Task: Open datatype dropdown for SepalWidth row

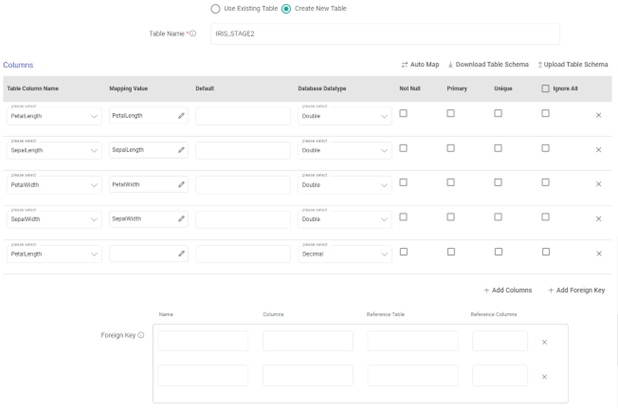Action: (x=345, y=219)
